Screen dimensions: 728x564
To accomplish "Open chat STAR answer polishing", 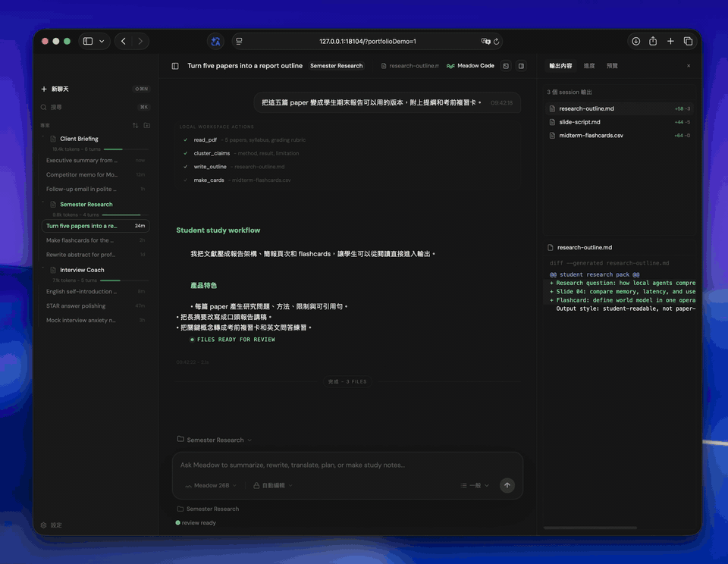I will 96,306.
